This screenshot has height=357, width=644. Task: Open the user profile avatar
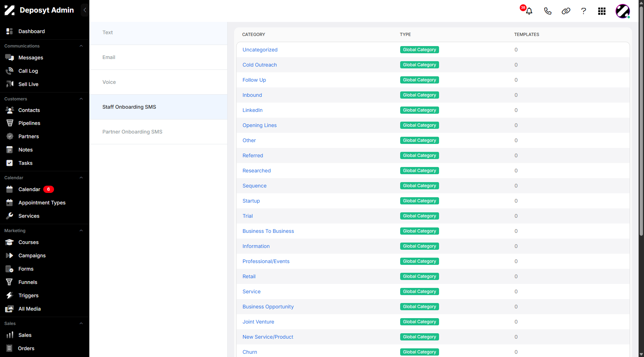(x=623, y=11)
